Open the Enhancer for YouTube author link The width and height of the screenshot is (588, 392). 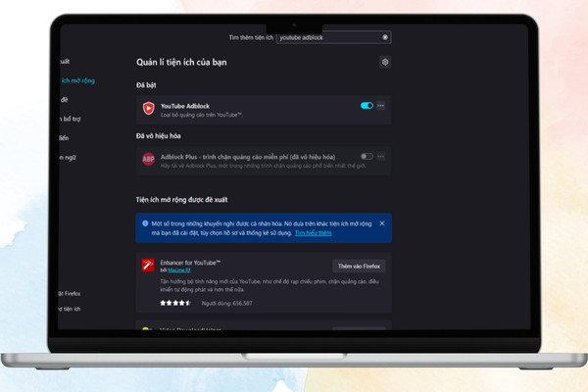click(x=179, y=270)
